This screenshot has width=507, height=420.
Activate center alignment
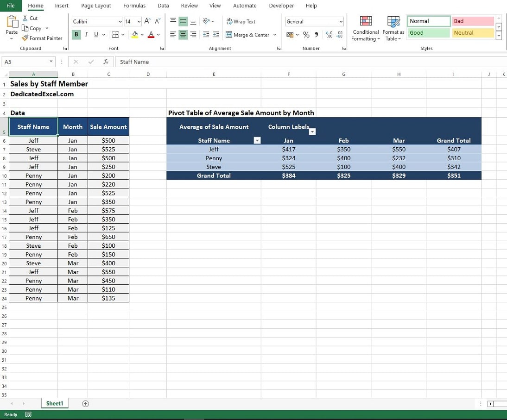(183, 35)
